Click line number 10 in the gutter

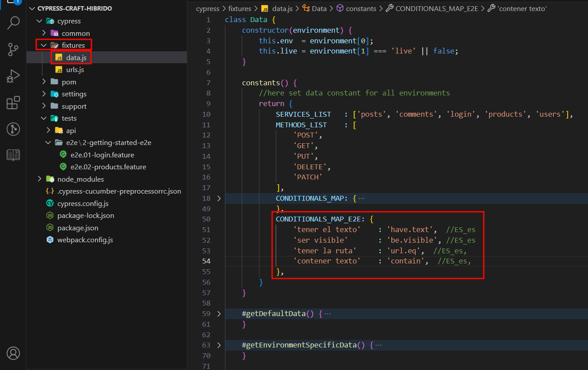coord(206,114)
